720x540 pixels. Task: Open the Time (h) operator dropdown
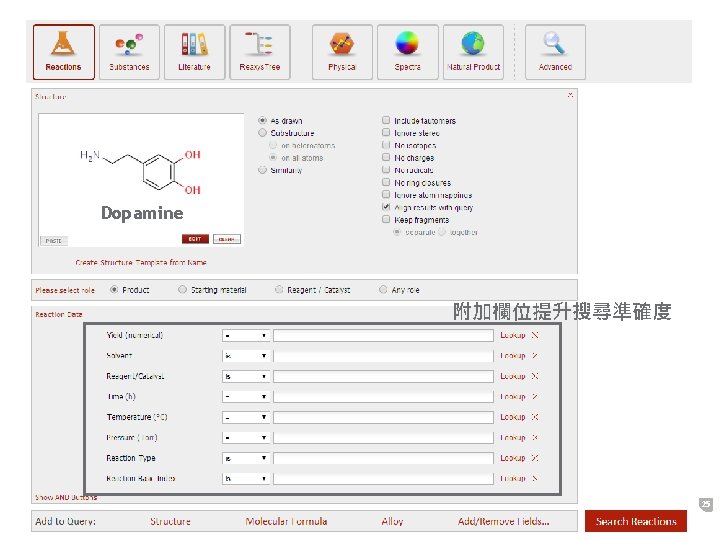click(x=246, y=397)
